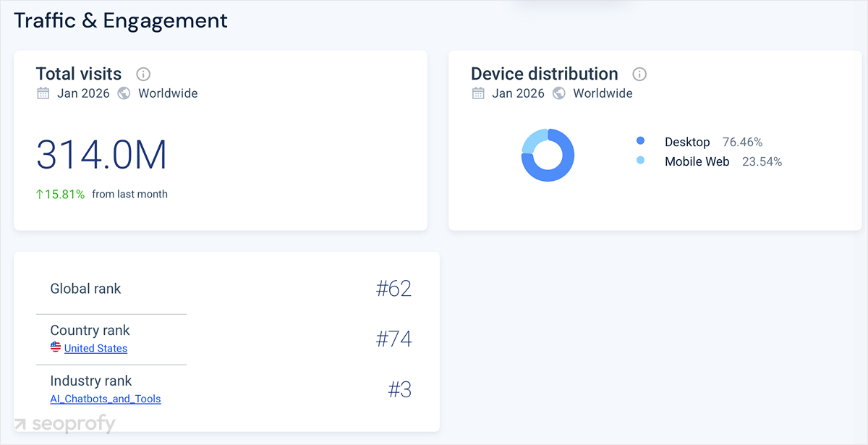868x445 pixels.
Task: Click the green growth arrow beside 15.81%
Action: coord(41,194)
